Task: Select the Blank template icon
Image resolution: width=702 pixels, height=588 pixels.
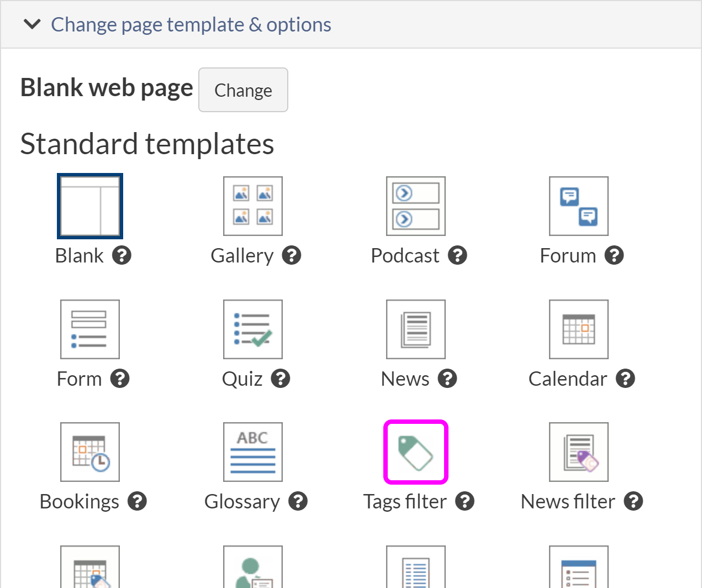Action: tap(89, 206)
